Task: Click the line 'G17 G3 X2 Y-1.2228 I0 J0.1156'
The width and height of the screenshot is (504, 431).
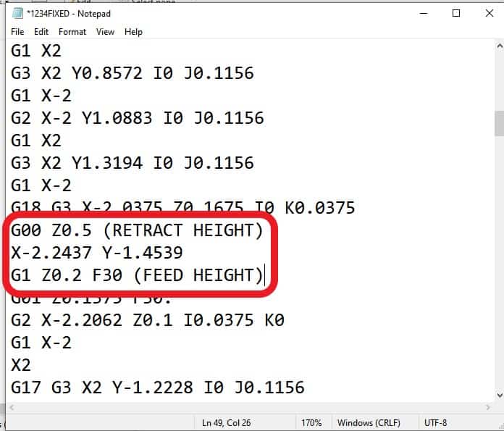Action: pos(158,388)
